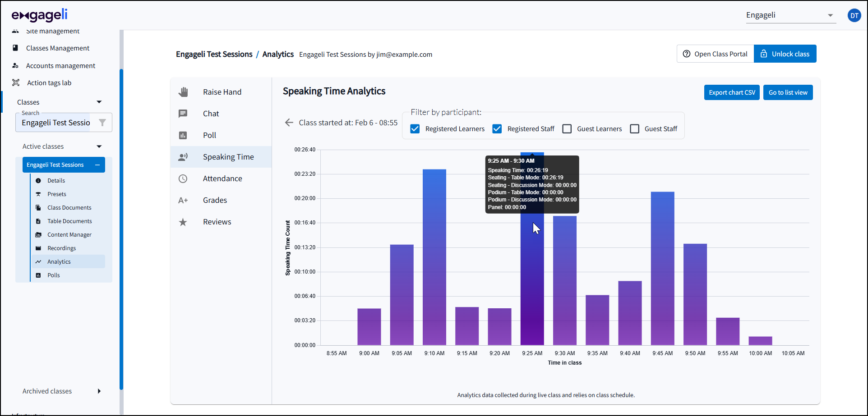Screen dimensions: 868x416
Task: Click the Open Class Portal button
Action: tap(716, 54)
